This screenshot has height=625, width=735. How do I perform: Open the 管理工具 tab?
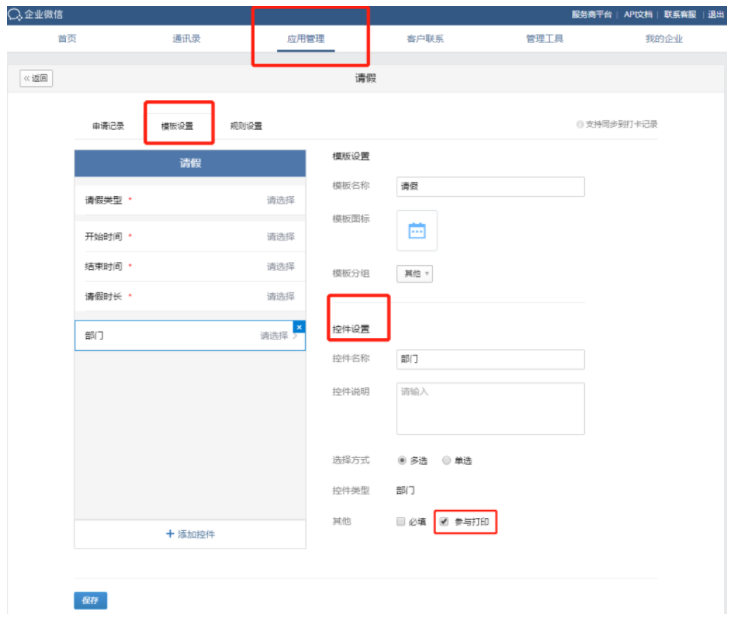(x=544, y=38)
